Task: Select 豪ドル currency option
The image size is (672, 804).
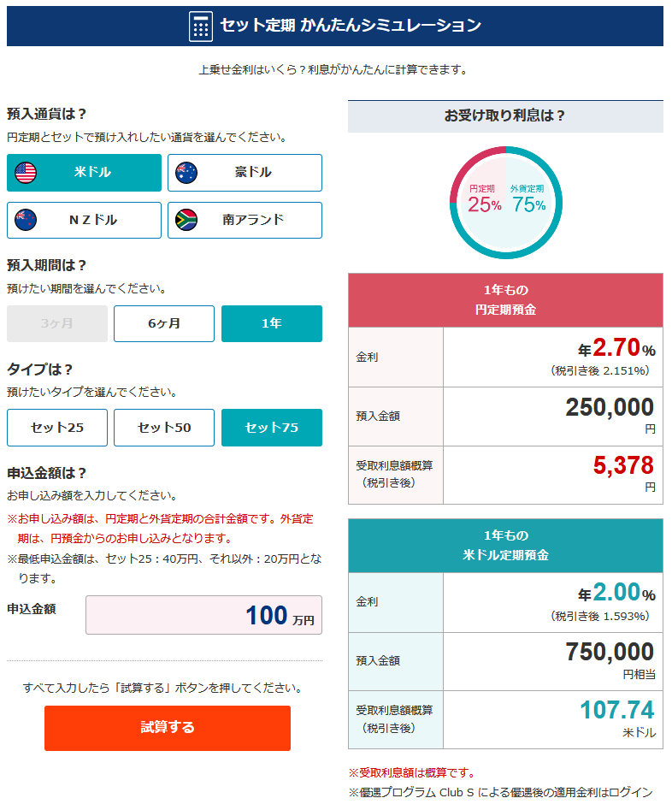Action: (245, 173)
